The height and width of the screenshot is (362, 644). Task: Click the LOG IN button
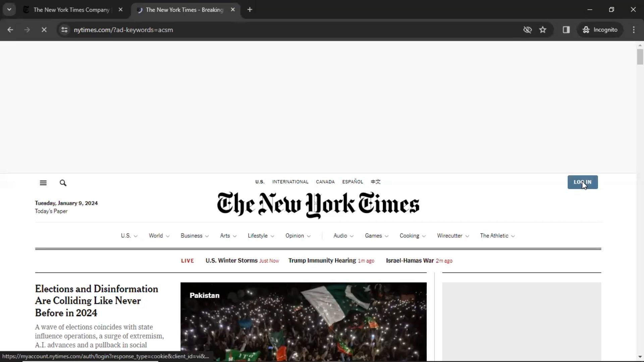582,182
